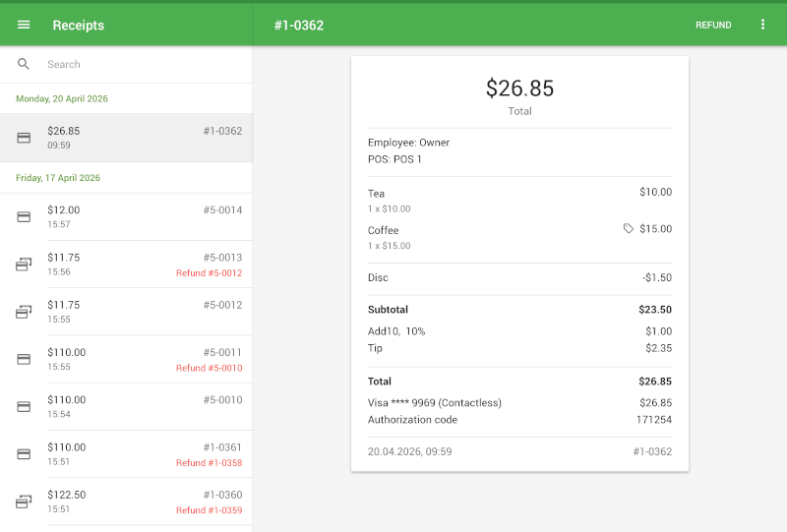Click the red Refund #1-0359 label

[x=209, y=510]
